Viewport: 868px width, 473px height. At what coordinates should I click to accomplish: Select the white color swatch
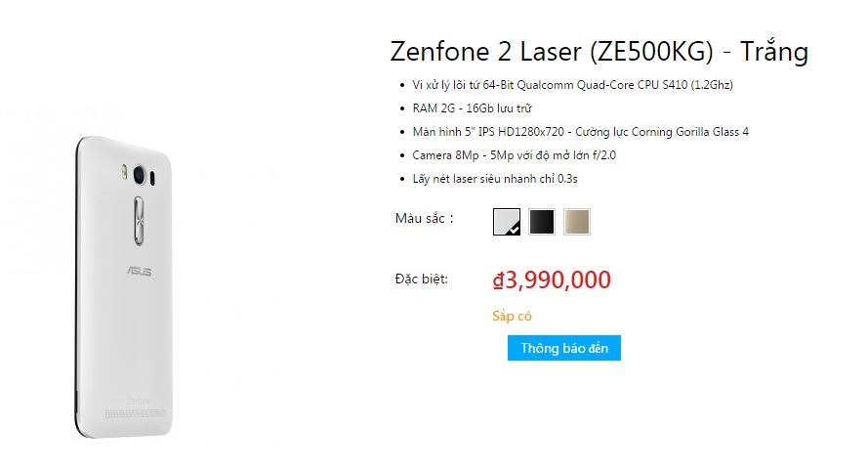click(507, 222)
